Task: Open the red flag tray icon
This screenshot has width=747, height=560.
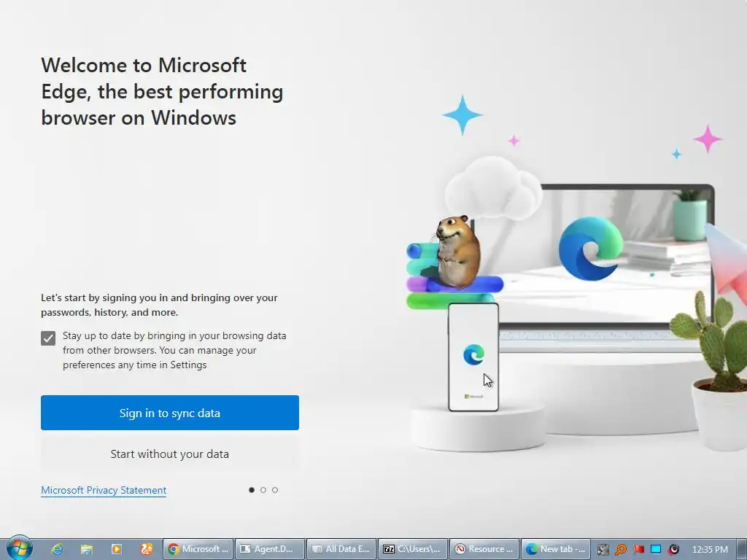Action: 638,550
